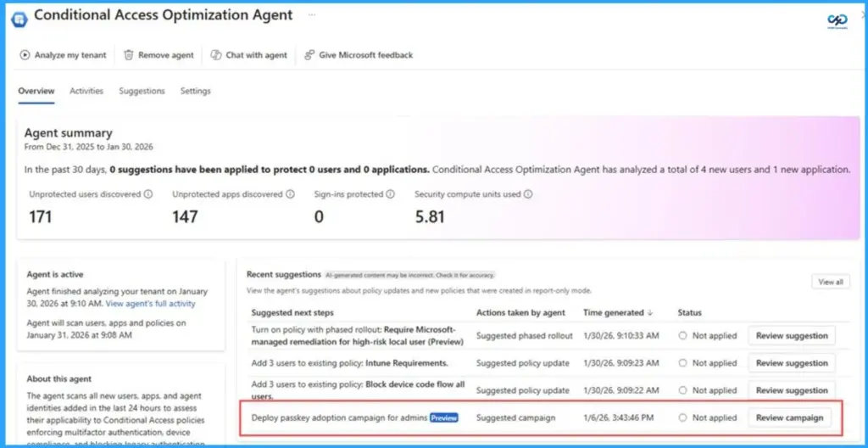Click the Agent is active heading

click(x=55, y=274)
